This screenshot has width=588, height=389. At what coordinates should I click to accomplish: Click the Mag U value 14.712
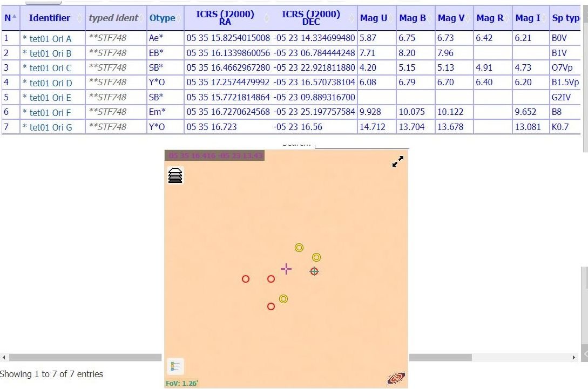click(x=373, y=127)
